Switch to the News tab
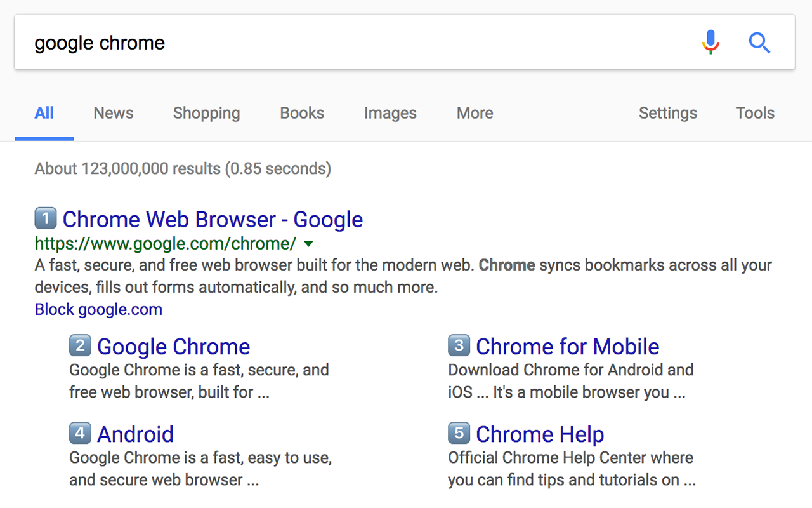 pyautogui.click(x=114, y=113)
